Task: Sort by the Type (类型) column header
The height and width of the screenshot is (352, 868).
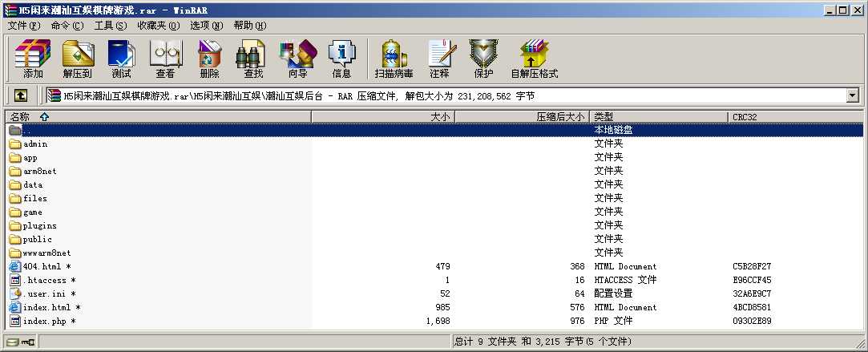Action: point(659,117)
